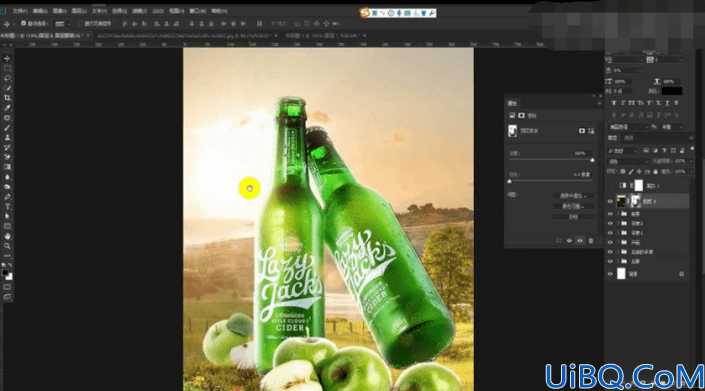The height and width of the screenshot is (391, 705).
Task: Click Underline style in Character panel
Action: coord(667,103)
